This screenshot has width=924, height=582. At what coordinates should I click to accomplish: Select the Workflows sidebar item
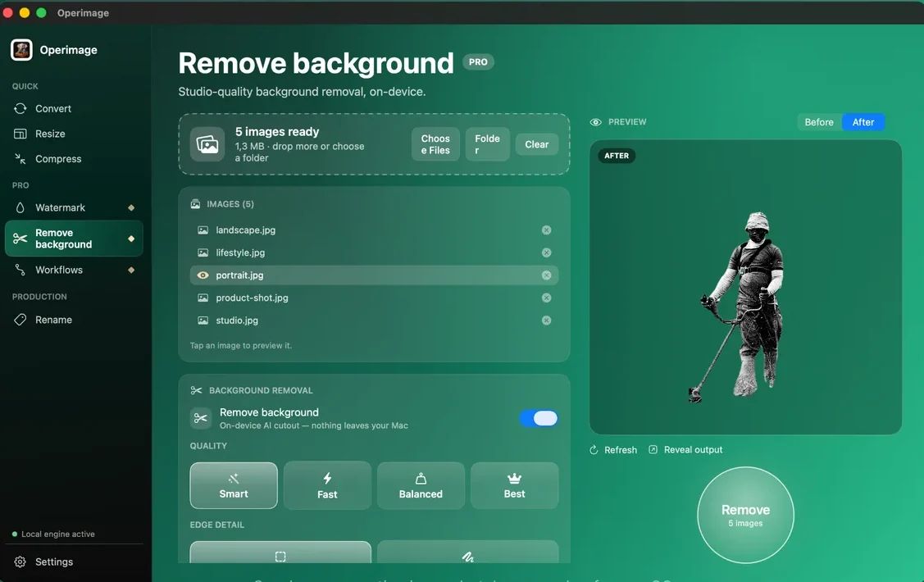[x=74, y=270]
